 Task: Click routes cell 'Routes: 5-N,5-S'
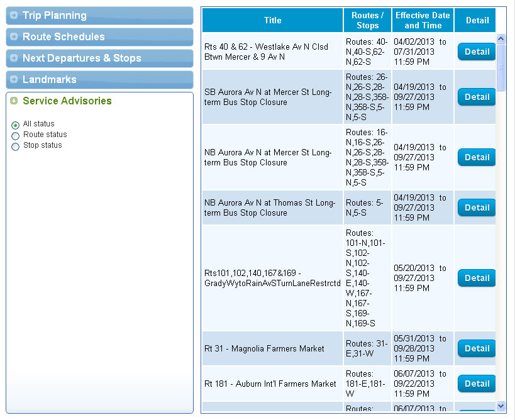click(x=367, y=207)
